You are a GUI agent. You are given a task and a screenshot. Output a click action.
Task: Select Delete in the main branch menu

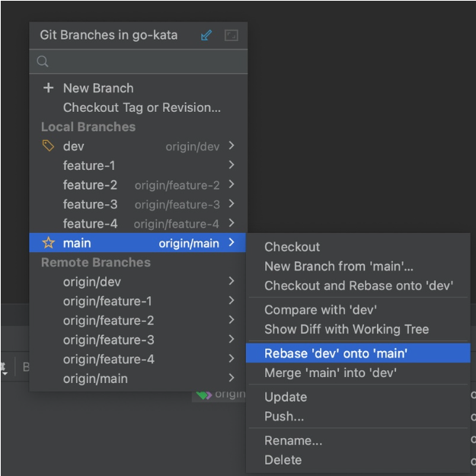283,460
